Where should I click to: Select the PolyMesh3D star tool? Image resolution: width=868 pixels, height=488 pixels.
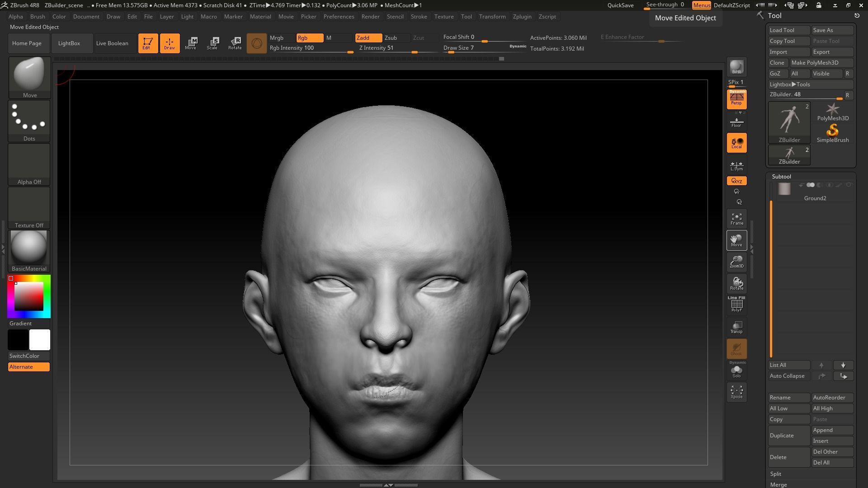(832, 112)
